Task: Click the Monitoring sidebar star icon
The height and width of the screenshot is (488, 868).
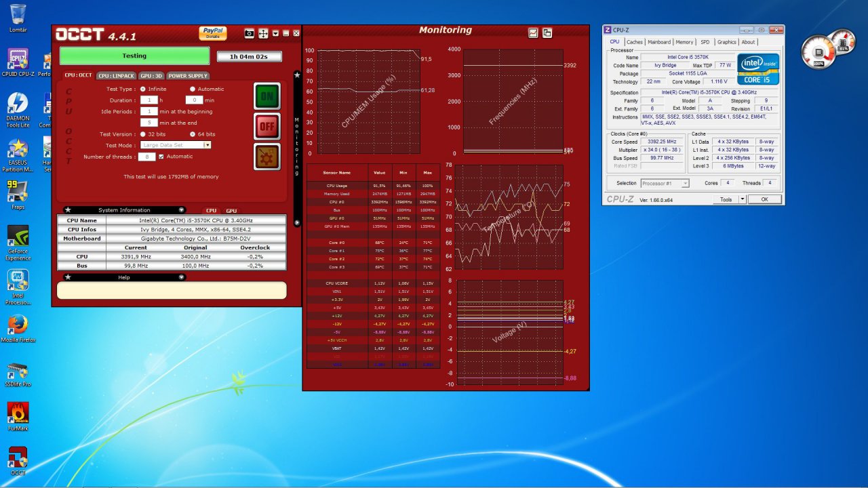Action: coord(296,75)
